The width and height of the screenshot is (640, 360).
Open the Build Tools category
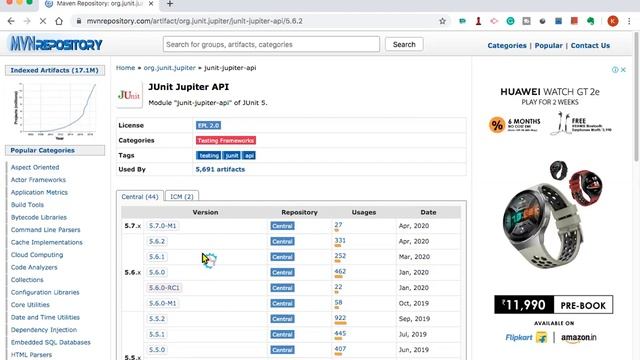pos(27,205)
